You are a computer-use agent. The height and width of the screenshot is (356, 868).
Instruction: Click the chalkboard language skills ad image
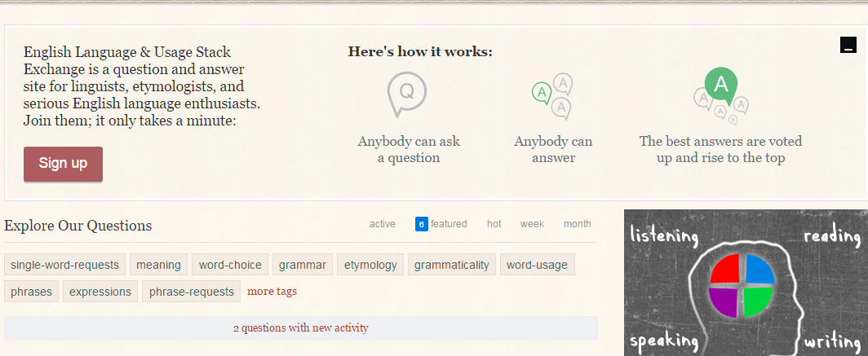tap(746, 283)
